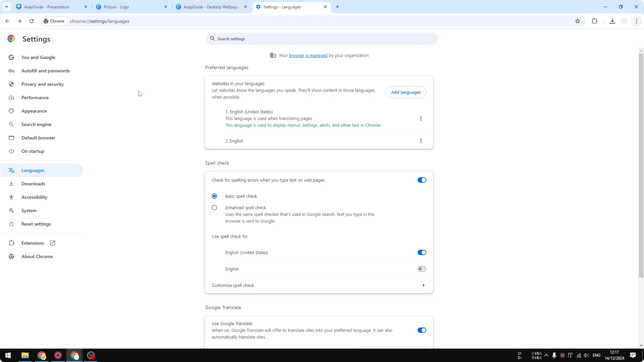Click the reload page icon

tap(31, 21)
